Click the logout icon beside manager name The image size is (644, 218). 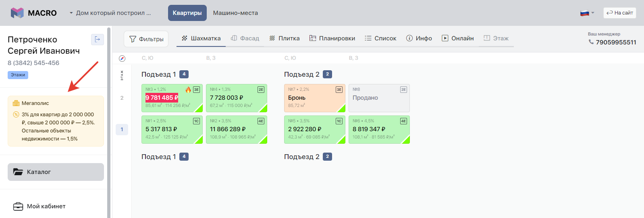98,39
